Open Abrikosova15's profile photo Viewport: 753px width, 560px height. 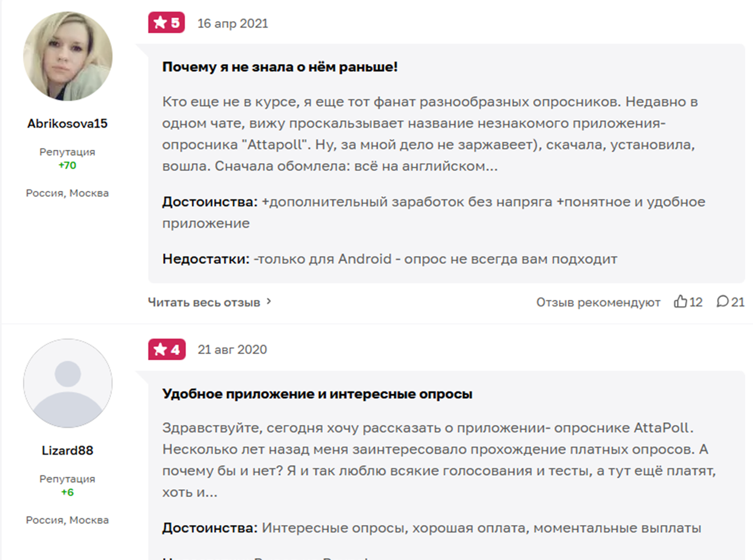coord(68,56)
